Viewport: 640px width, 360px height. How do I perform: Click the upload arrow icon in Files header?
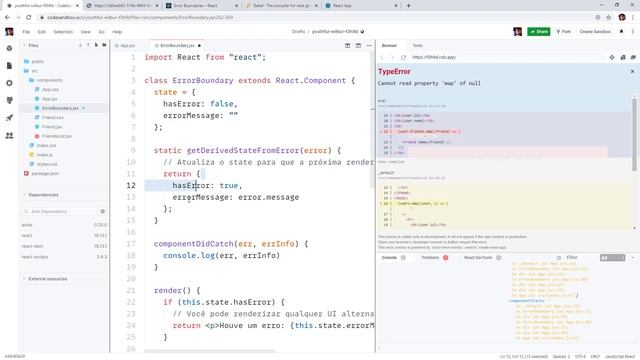[88, 45]
